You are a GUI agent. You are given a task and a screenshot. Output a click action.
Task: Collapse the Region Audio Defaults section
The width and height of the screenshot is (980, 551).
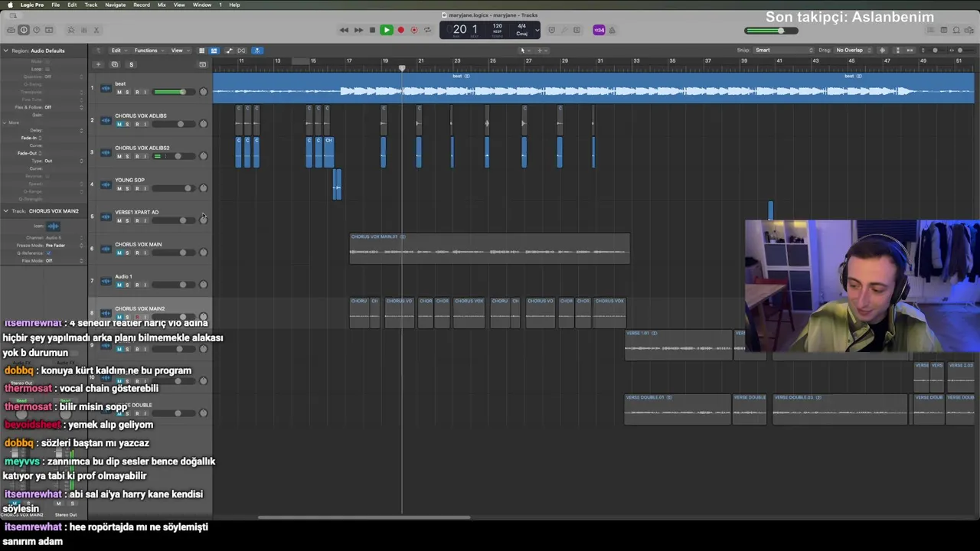point(5,51)
